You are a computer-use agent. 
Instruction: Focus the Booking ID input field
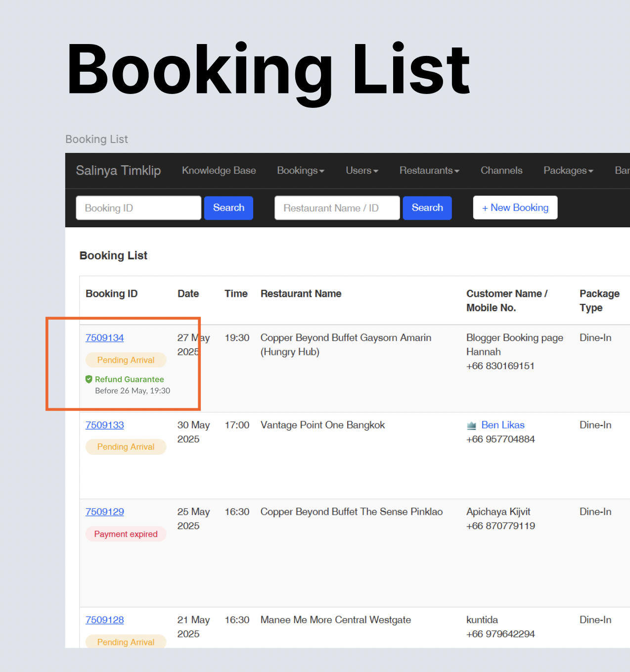[x=138, y=208]
